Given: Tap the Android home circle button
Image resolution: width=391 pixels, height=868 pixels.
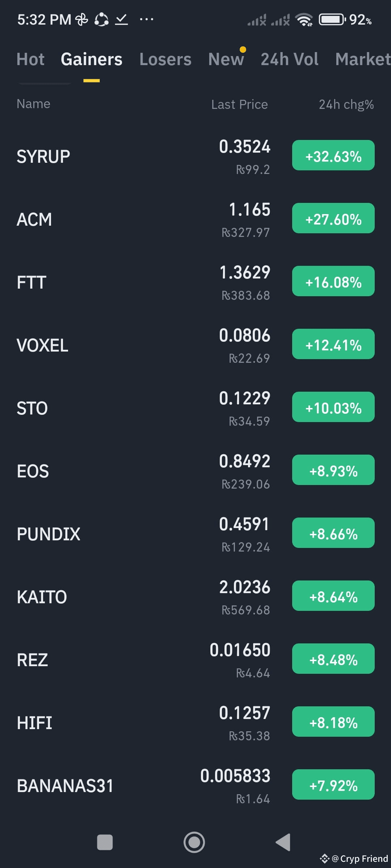Looking at the screenshot, I should click(x=194, y=842).
